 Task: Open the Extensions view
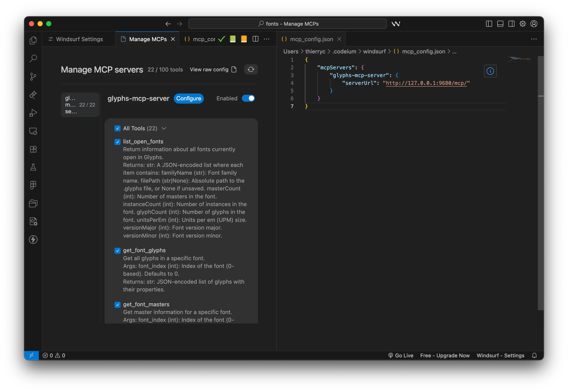pyautogui.click(x=33, y=149)
